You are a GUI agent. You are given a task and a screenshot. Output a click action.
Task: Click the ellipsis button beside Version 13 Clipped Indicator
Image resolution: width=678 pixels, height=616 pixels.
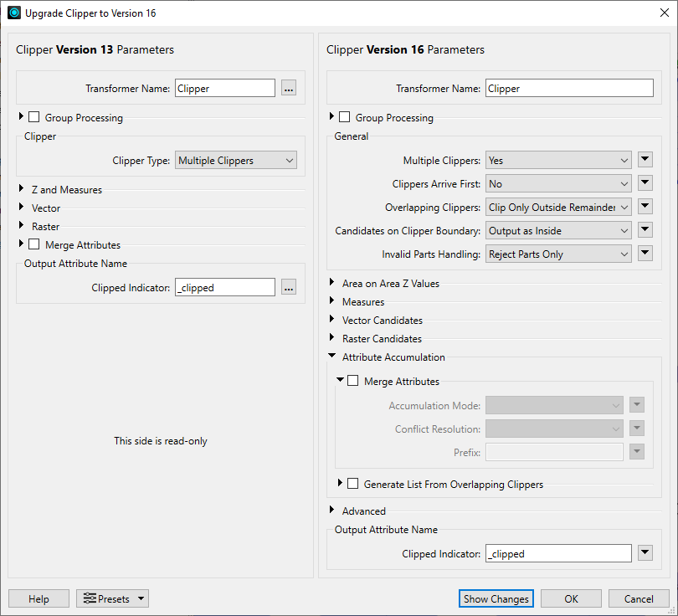(x=288, y=287)
